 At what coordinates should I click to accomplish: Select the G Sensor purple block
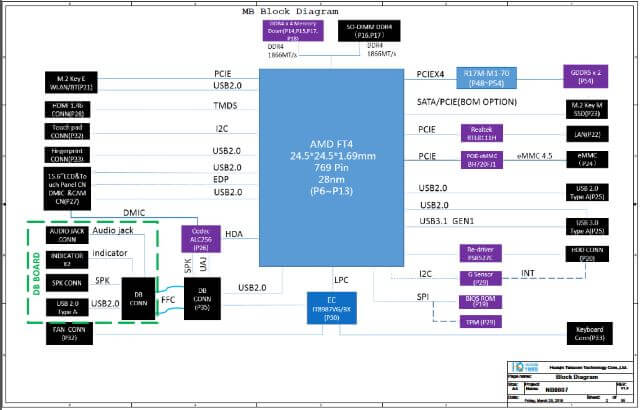483,275
